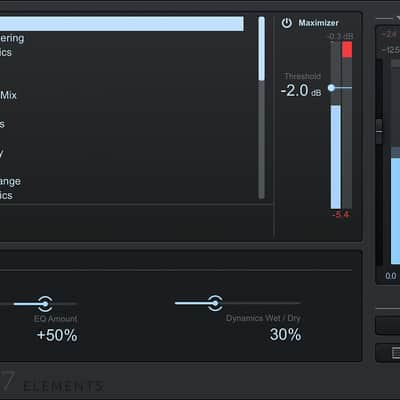Click the red clip indicator on the Maximizer meter

[347, 49]
